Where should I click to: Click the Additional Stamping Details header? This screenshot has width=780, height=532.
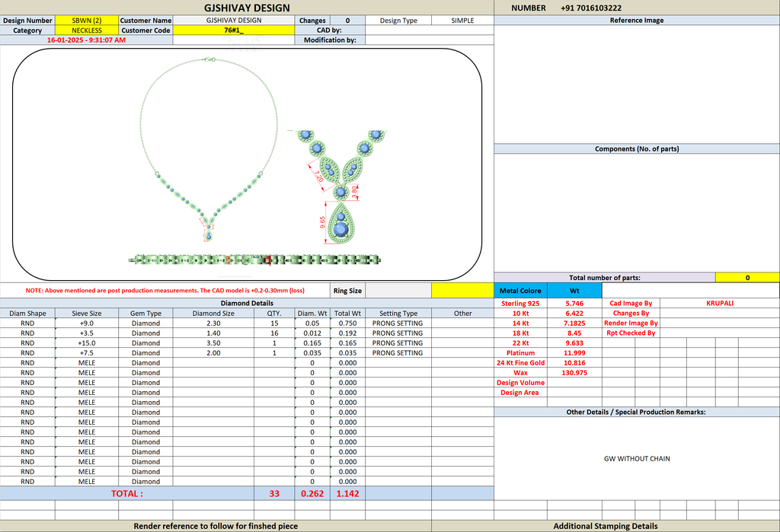[x=606, y=526]
